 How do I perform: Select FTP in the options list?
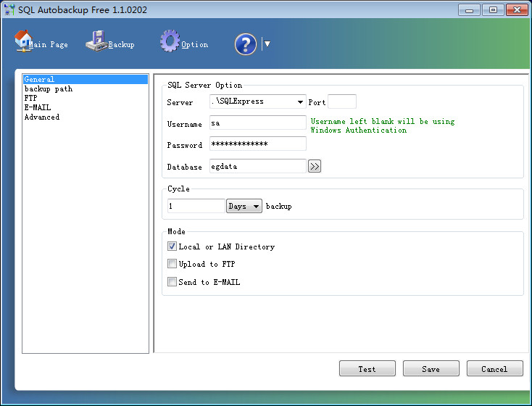[86, 98]
